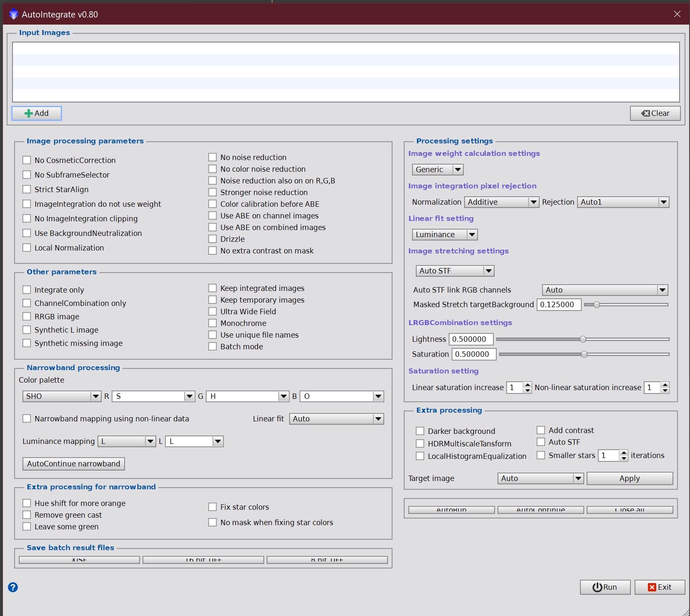Screen dimensions: 690x616
Task: Open the Generic image weight dropdown
Action: 438,170
